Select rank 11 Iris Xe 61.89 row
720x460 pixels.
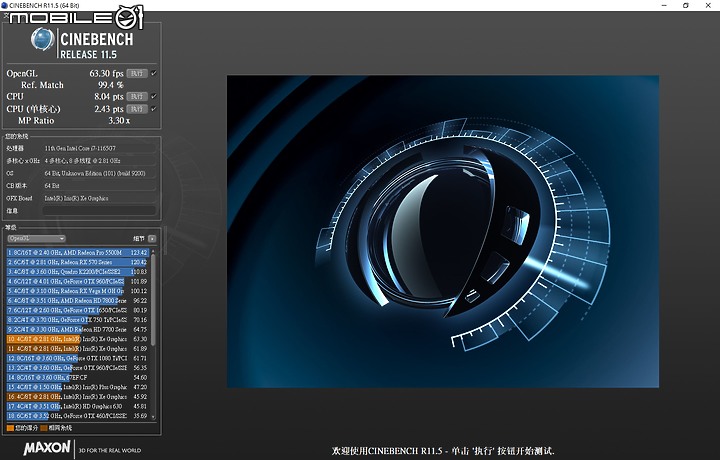[x=78, y=349]
